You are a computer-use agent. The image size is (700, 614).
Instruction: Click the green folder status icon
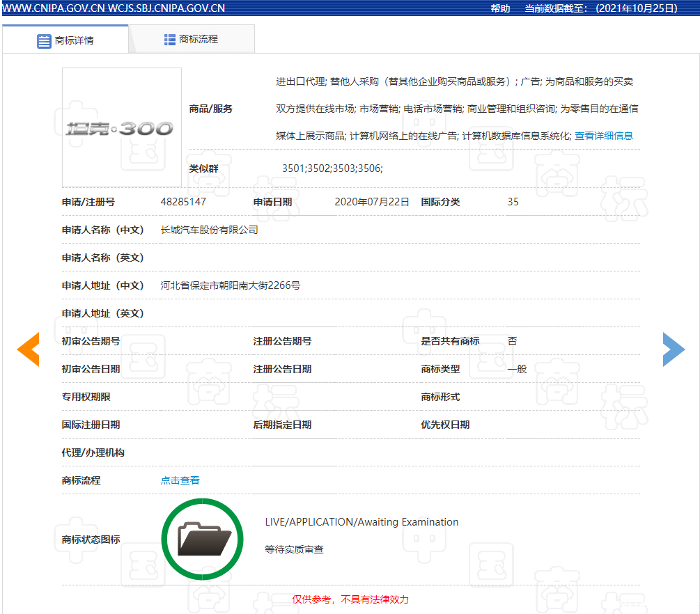[x=203, y=539]
